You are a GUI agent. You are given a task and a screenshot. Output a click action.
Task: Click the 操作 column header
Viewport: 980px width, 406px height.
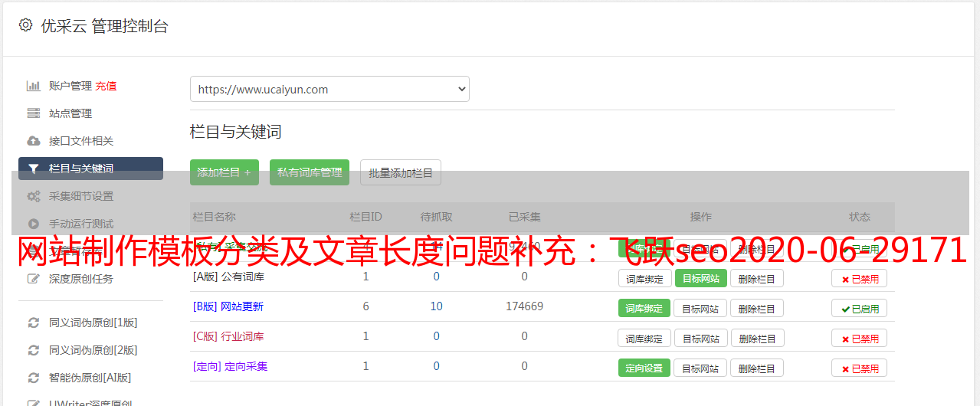pos(700,217)
